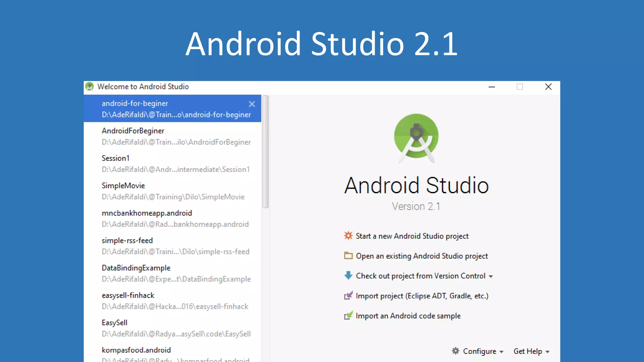Expand the Version Control dropdown arrow

(x=491, y=277)
